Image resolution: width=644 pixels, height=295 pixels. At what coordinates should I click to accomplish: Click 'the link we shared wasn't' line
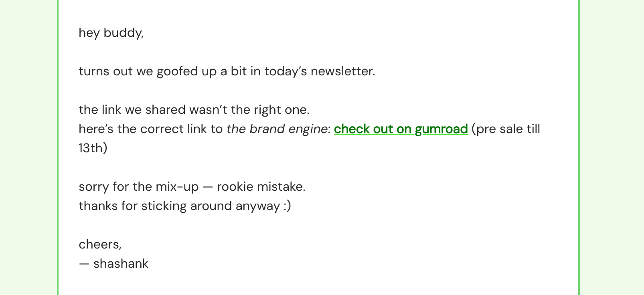pyautogui.click(x=194, y=110)
